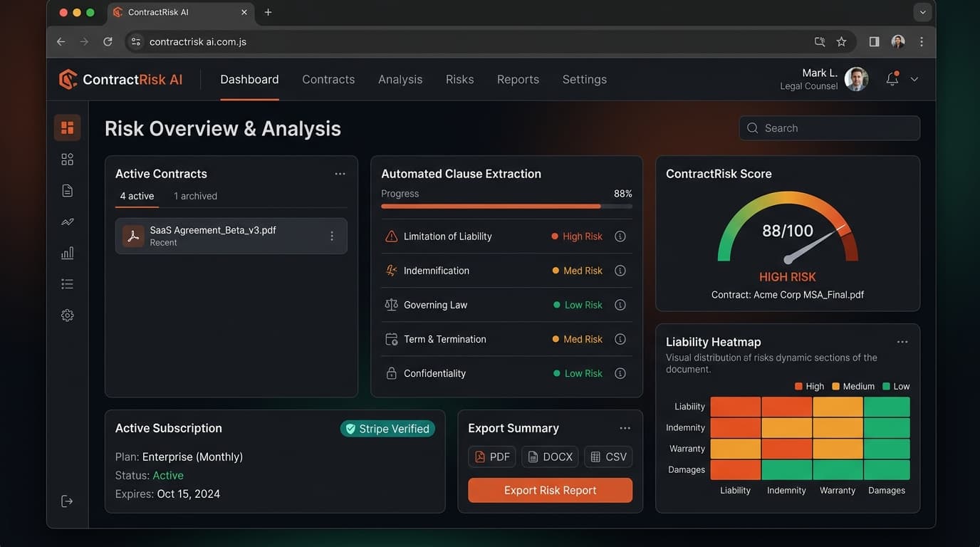Open the bar chart icon in sidebar
The width and height of the screenshot is (980, 547).
click(x=67, y=253)
